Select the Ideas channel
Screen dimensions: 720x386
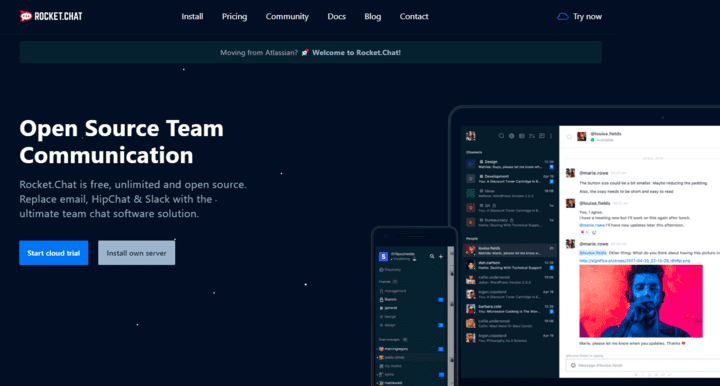pos(510,193)
